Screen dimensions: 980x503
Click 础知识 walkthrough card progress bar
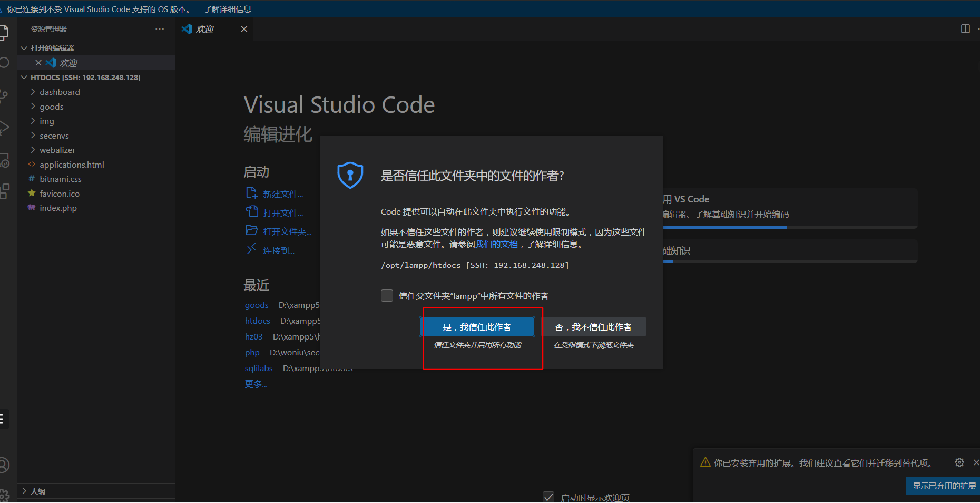tap(790, 262)
